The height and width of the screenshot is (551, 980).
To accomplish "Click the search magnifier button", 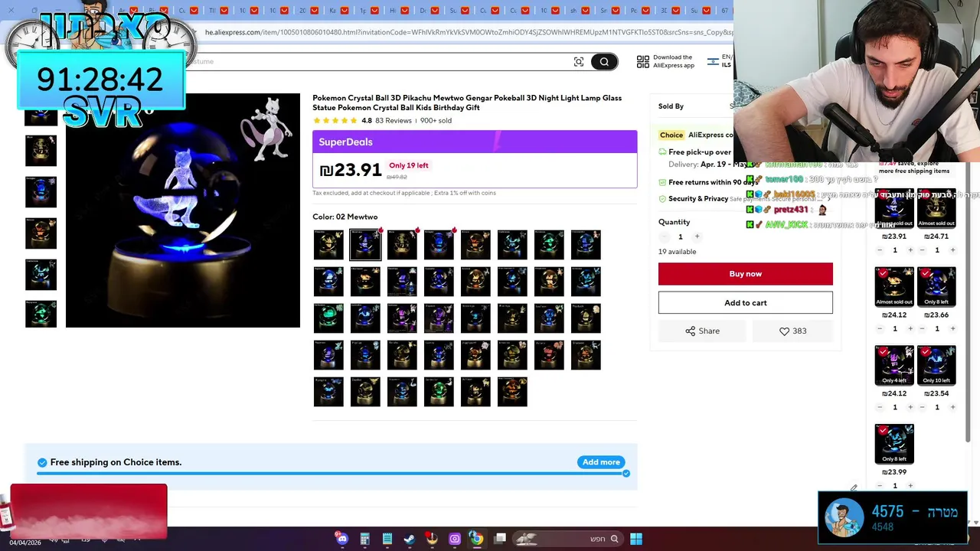I will [604, 62].
